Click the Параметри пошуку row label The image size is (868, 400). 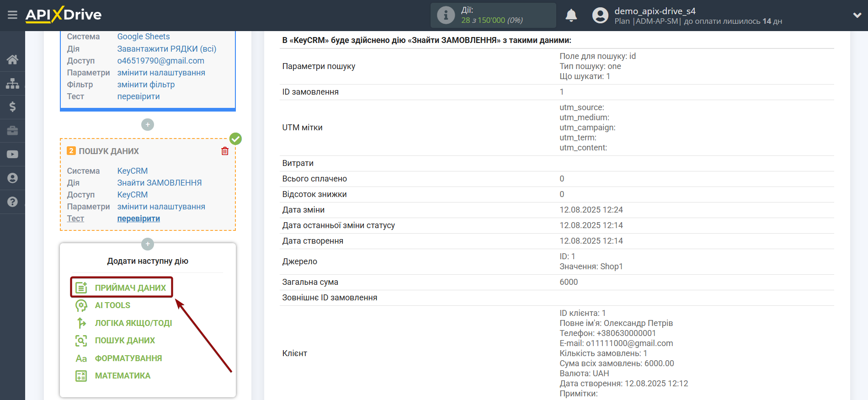[x=319, y=66]
